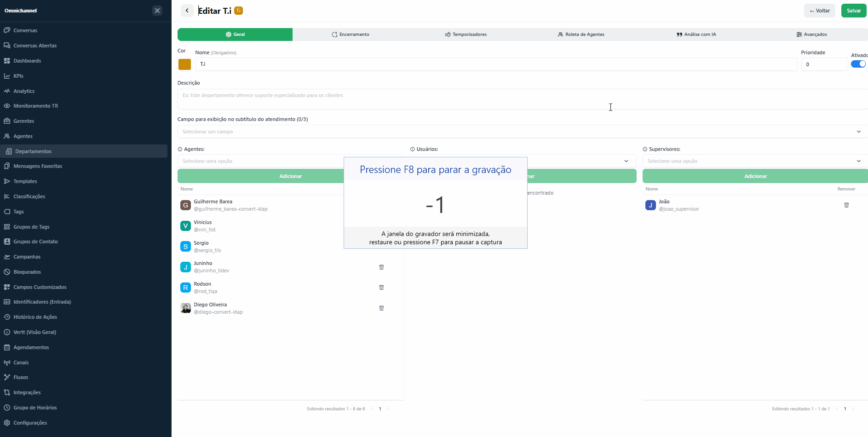Delete Juninho from the agents list

click(x=381, y=267)
